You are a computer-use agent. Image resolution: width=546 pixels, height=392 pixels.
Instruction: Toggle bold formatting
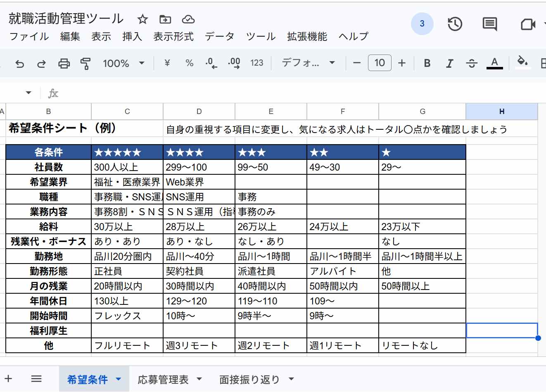coord(427,63)
